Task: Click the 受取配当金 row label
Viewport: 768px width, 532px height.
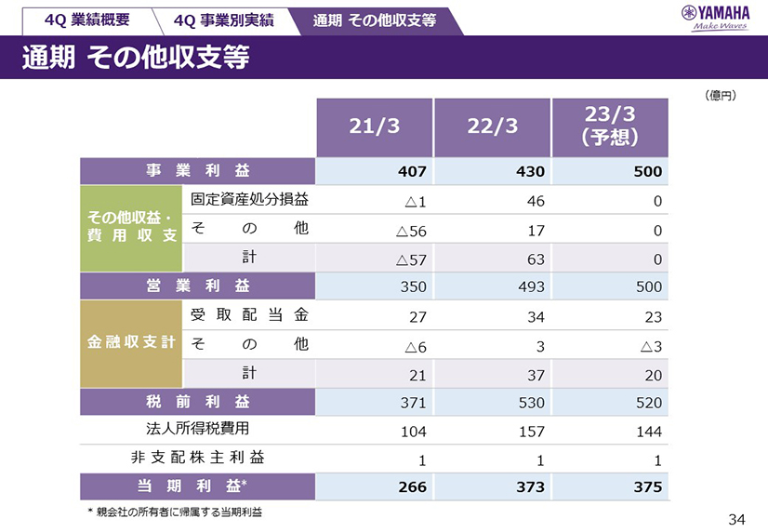Action: [249, 315]
